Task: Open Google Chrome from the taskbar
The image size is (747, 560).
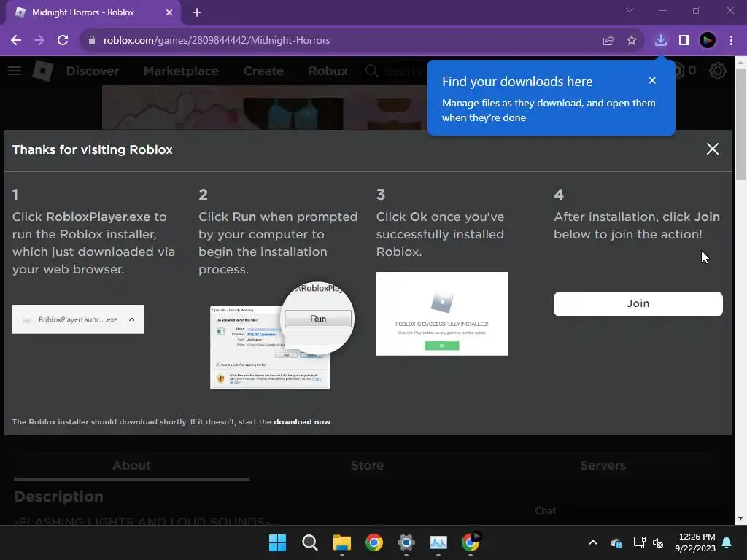Action: (374, 542)
